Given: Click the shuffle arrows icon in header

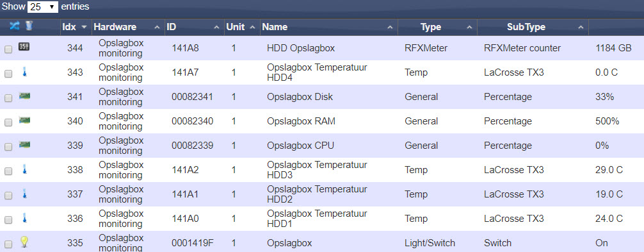Looking at the screenshot, I should click(14, 26).
